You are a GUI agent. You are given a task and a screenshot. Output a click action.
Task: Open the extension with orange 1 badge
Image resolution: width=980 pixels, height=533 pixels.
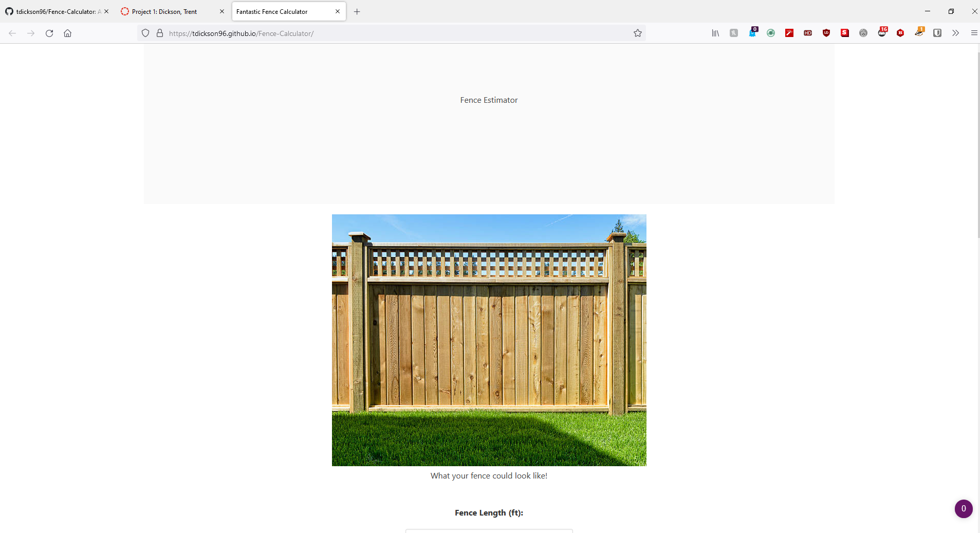[x=919, y=32]
